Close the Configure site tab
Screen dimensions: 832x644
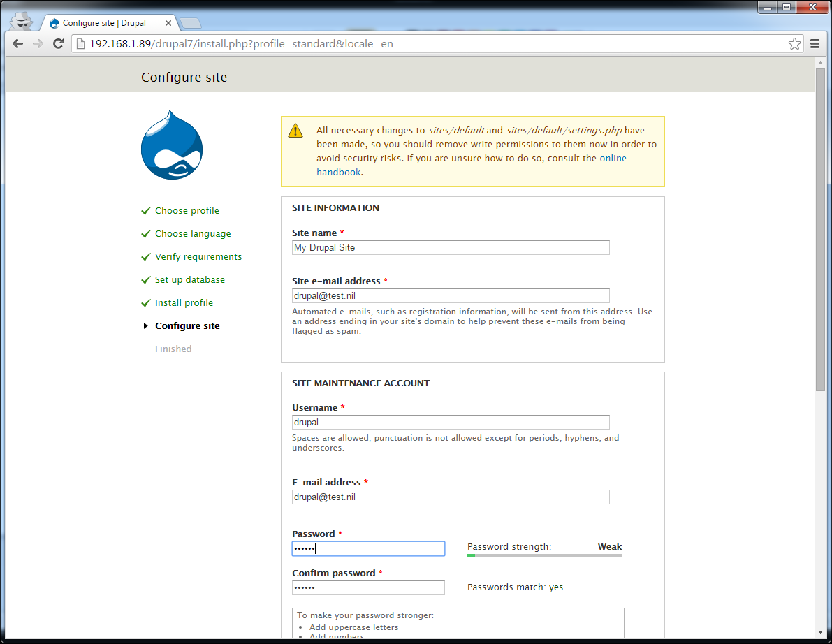tap(168, 23)
